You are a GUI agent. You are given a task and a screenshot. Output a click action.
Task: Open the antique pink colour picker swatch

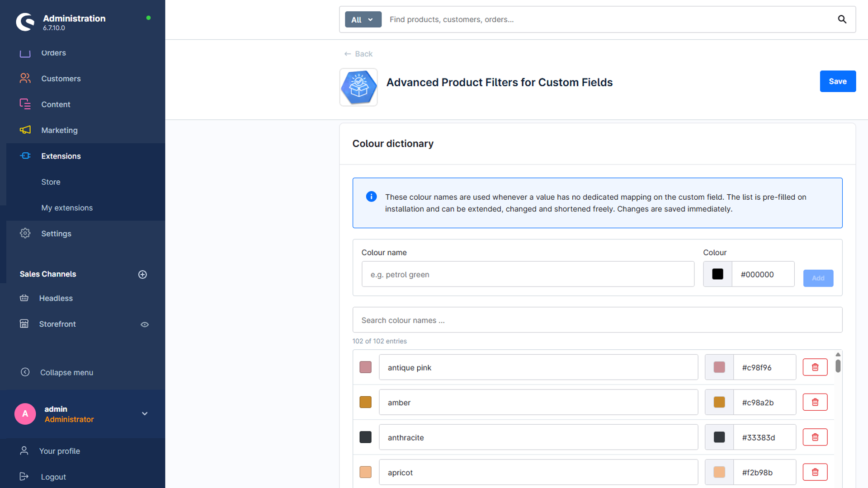pyautogui.click(x=719, y=367)
